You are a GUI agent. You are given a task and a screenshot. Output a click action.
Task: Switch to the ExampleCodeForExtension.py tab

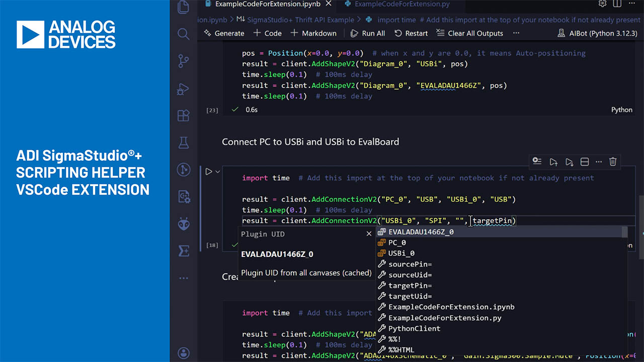point(397,5)
